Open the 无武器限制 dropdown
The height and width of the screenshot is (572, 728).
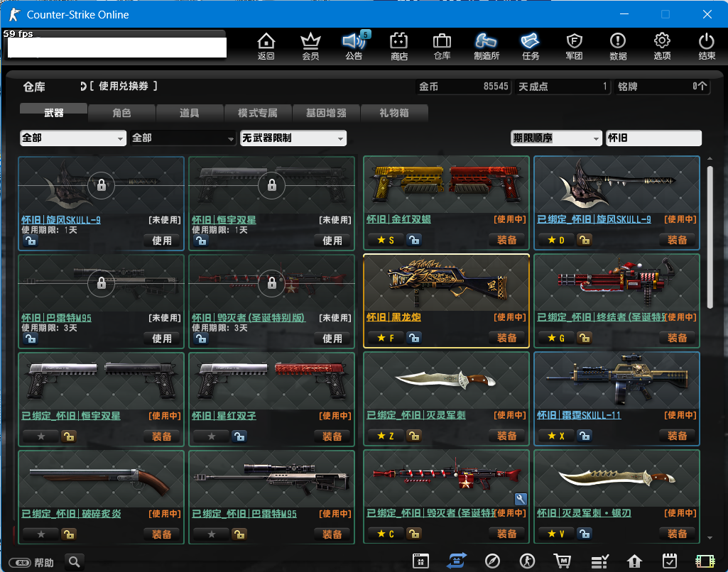coord(293,138)
